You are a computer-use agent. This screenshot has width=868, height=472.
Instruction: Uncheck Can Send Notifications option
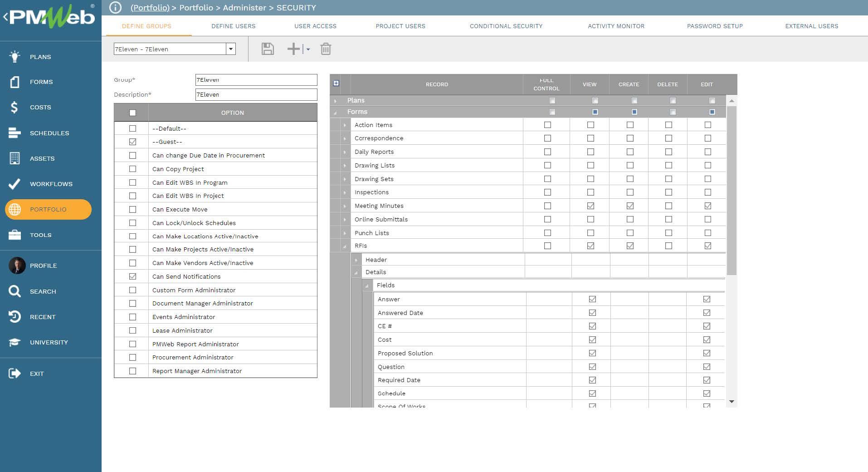click(x=132, y=276)
